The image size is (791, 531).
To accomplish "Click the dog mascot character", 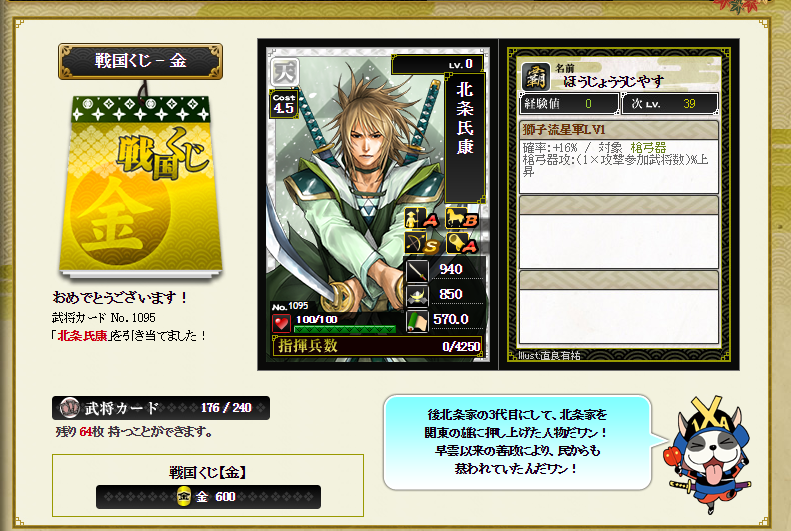I will pyautogui.click(x=710, y=452).
